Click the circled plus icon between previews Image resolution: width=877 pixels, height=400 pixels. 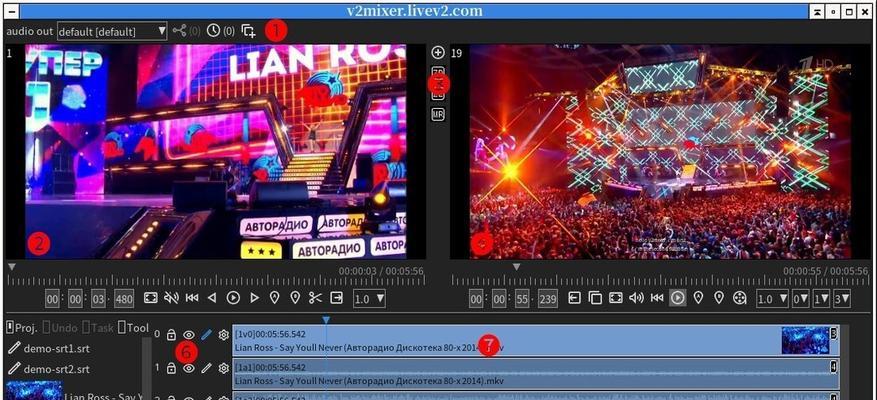(x=438, y=53)
